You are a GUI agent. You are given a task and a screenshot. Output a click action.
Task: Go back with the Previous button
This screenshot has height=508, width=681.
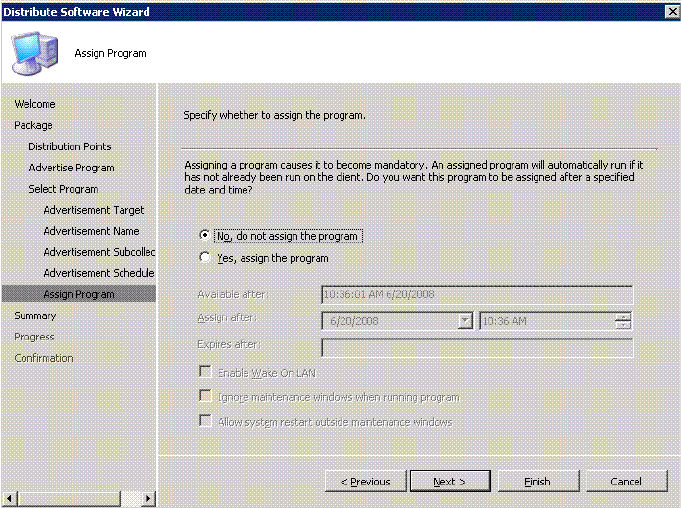365,481
